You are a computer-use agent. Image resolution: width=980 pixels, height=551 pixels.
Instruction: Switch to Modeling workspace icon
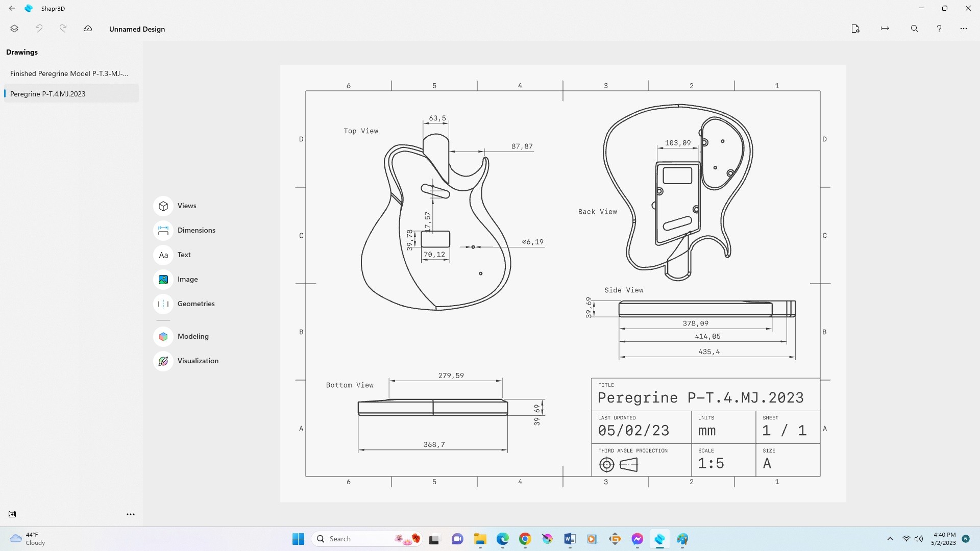pyautogui.click(x=163, y=337)
